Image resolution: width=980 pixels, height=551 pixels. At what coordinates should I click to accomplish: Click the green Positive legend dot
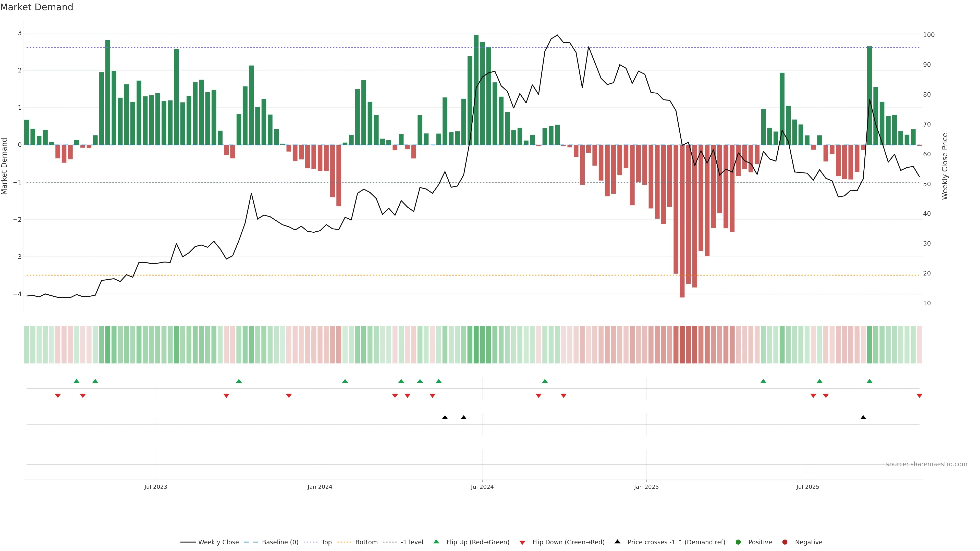(x=738, y=542)
